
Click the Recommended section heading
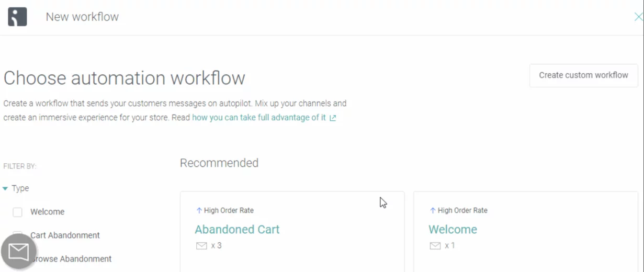[x=219, y=163]
